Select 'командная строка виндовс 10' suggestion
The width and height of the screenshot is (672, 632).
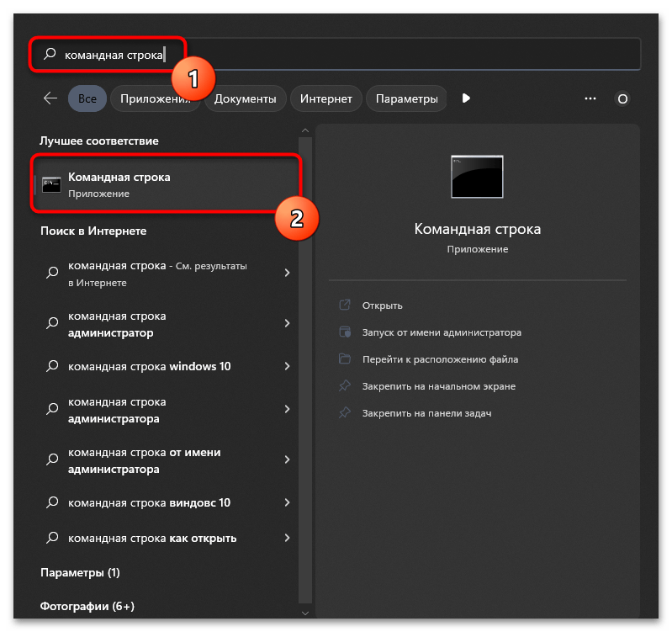167,502
